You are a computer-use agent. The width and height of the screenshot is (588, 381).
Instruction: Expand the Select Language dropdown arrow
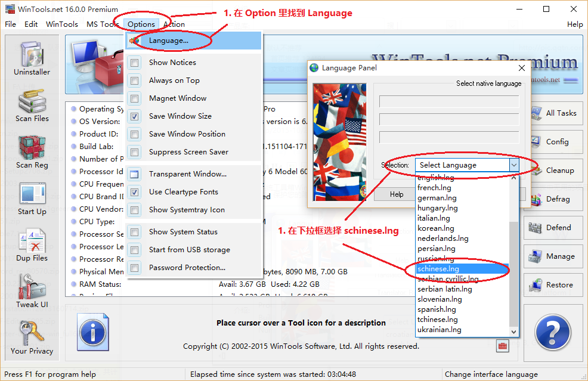[513, 165]
